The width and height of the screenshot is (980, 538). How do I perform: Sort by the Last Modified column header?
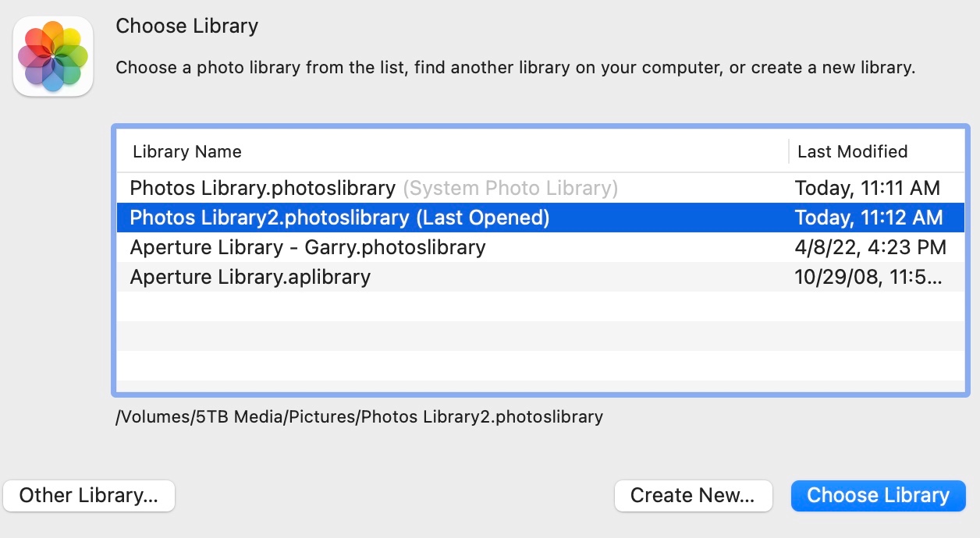852,151
